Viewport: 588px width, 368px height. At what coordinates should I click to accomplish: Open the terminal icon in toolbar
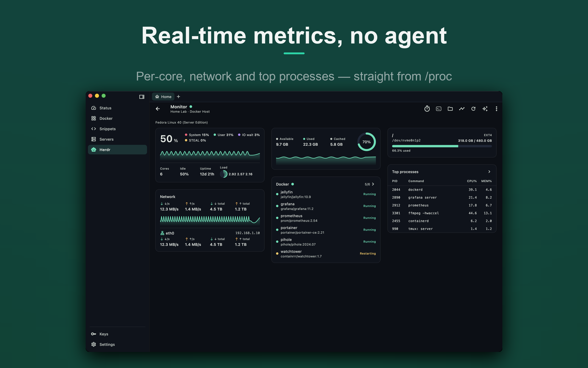tap(438, 109)
